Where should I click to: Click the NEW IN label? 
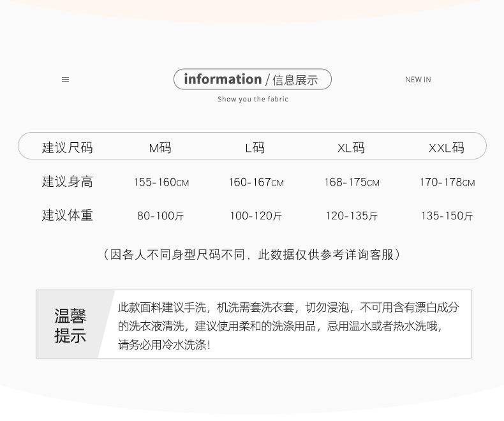(418, 79)
